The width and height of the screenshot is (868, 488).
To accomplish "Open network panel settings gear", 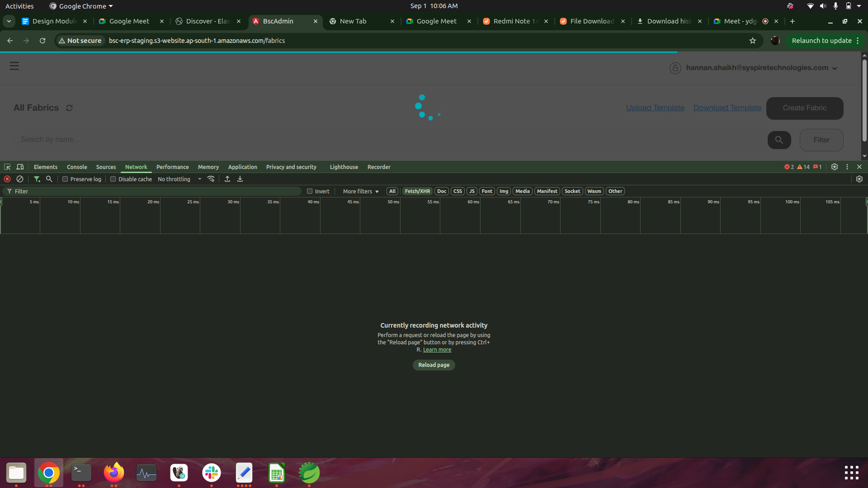I will coord(859,179).
